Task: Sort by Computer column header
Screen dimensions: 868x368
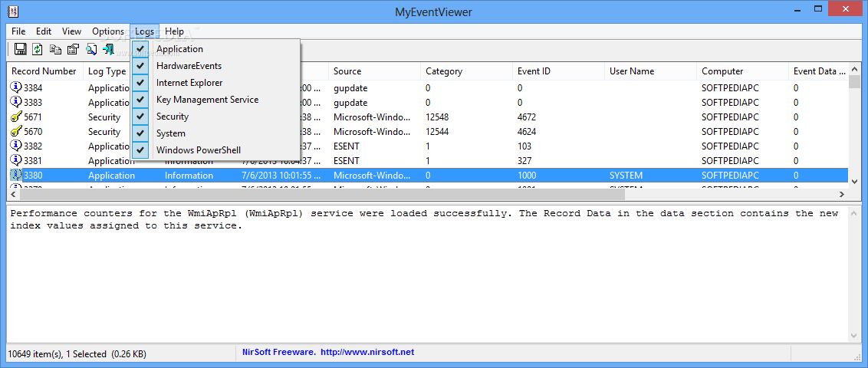Action: (x=742, y=71)
